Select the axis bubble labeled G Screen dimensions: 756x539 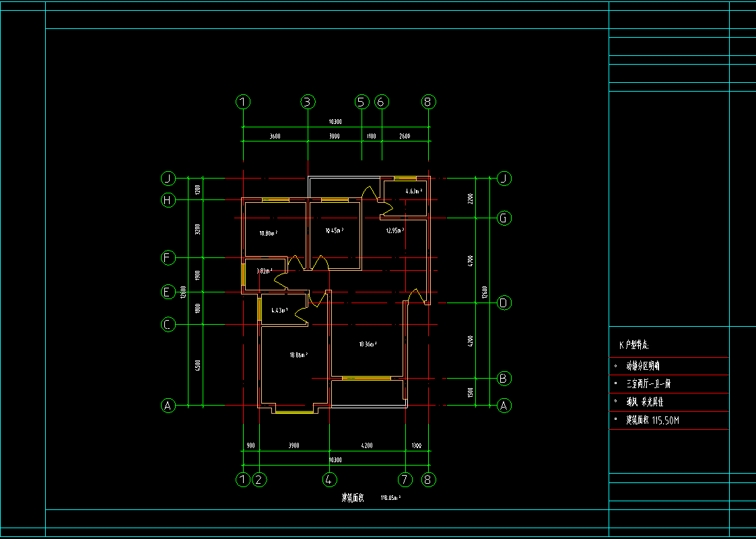click(x=504, y=218)
